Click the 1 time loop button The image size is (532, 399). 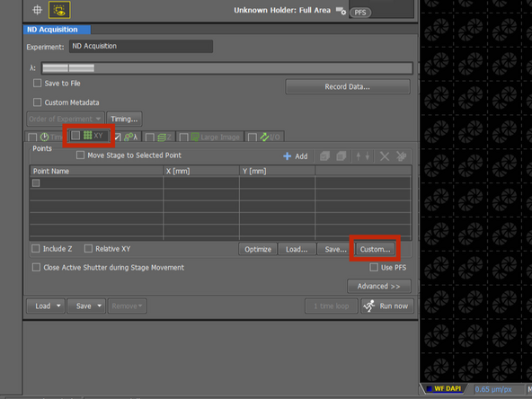pos(331,306)
